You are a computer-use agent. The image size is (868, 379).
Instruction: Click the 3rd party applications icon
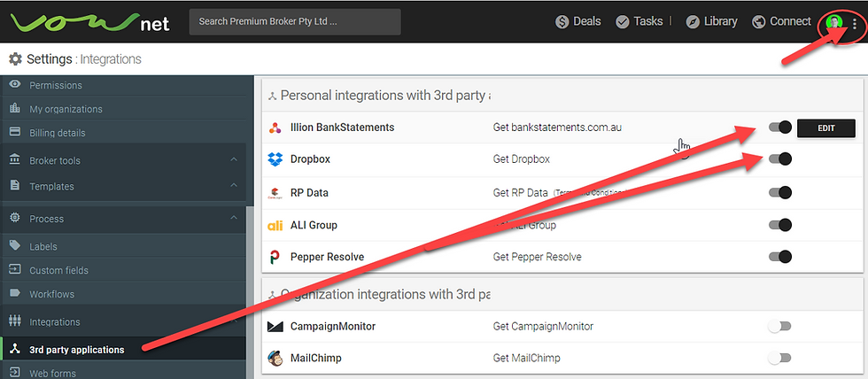click(15, 349)
